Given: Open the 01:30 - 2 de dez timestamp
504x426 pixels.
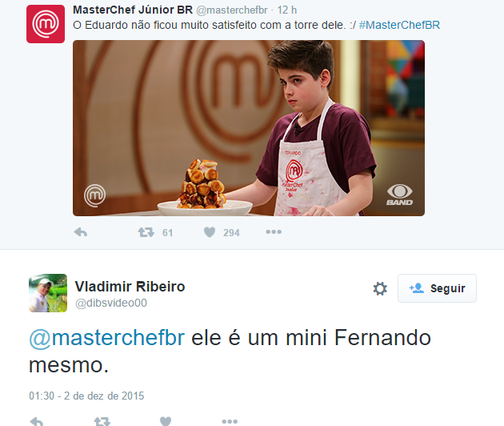Looking at the screenshot, I should [x=86, y=396].
